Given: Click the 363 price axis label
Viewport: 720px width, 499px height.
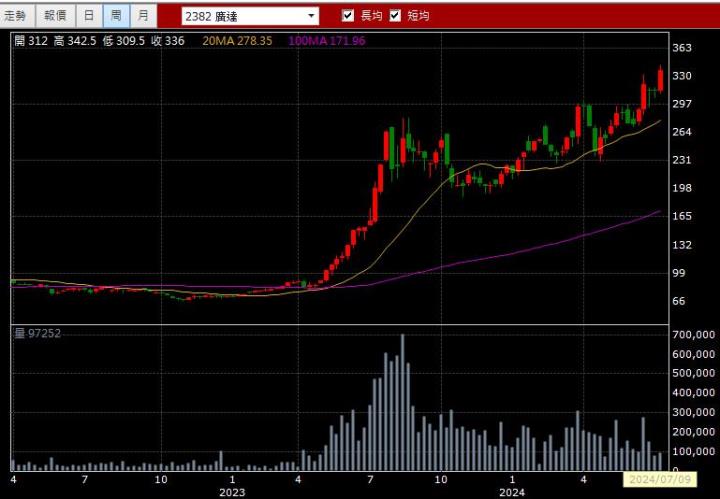Looking at the screenshot, I should (x=682, y=48).
